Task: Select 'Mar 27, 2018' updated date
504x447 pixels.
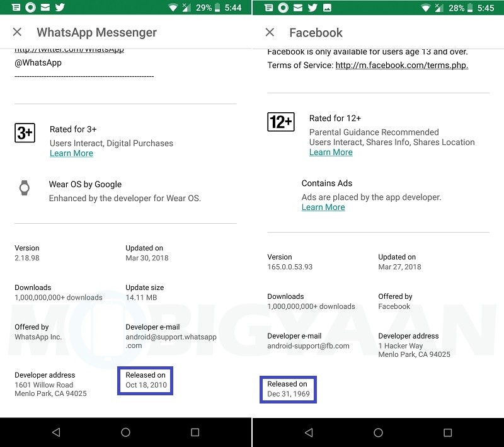Action: pyautogui.click(x=399, y=267)
